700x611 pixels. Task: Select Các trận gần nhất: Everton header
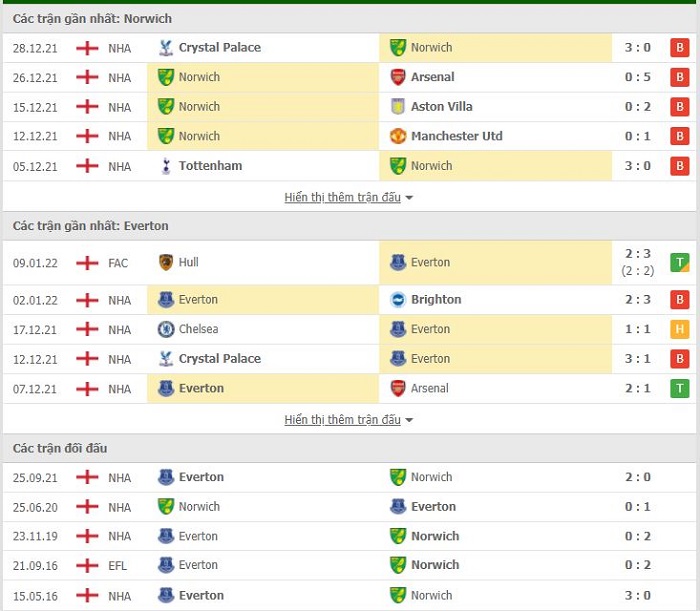91,226
